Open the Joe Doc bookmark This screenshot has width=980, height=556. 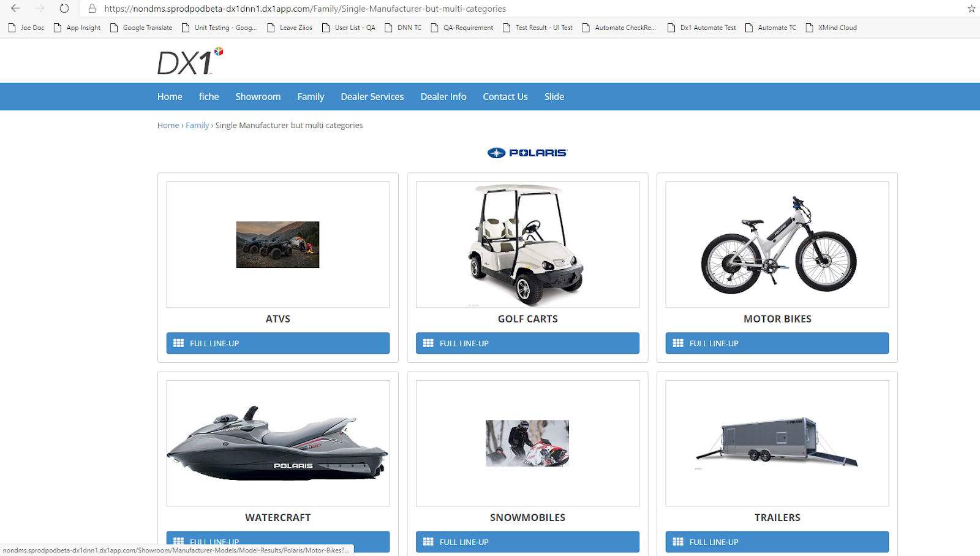pos(26,28)
